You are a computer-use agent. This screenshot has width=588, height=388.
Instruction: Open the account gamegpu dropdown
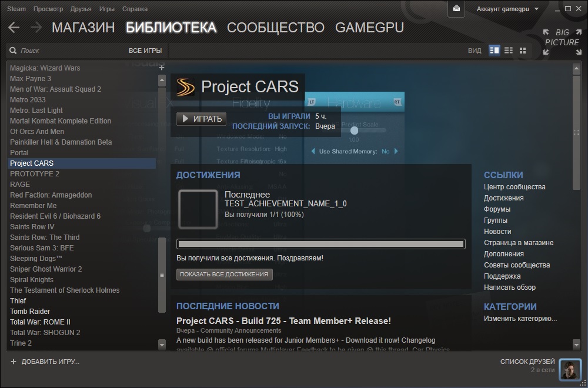pyautogui.click(x=507, y=9)
